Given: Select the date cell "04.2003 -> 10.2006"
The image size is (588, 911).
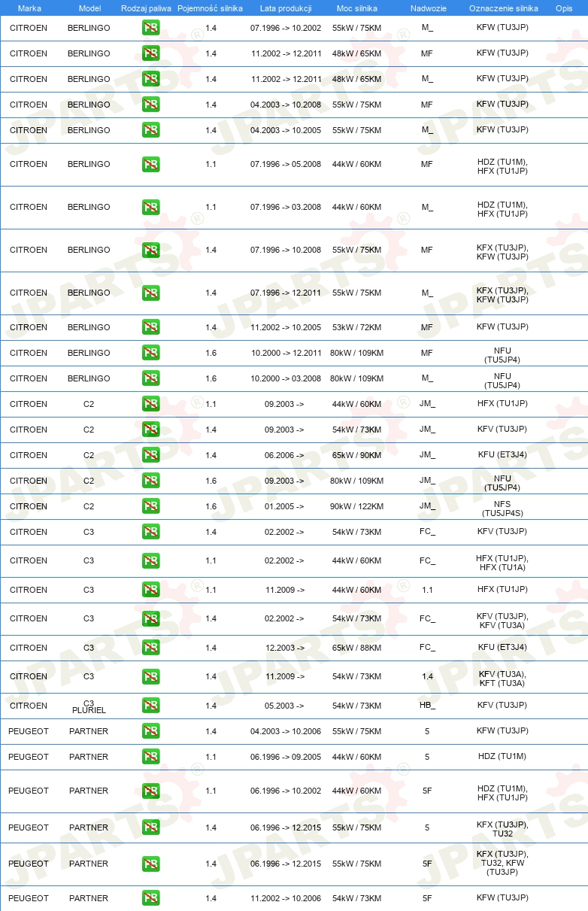Looking at the screenshot, I should (x=286, y=731).
